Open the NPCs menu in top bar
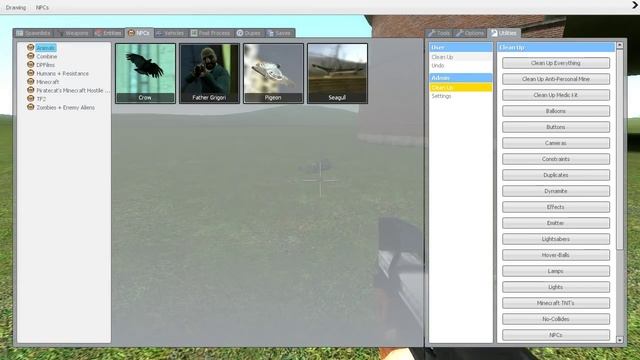 42,7
